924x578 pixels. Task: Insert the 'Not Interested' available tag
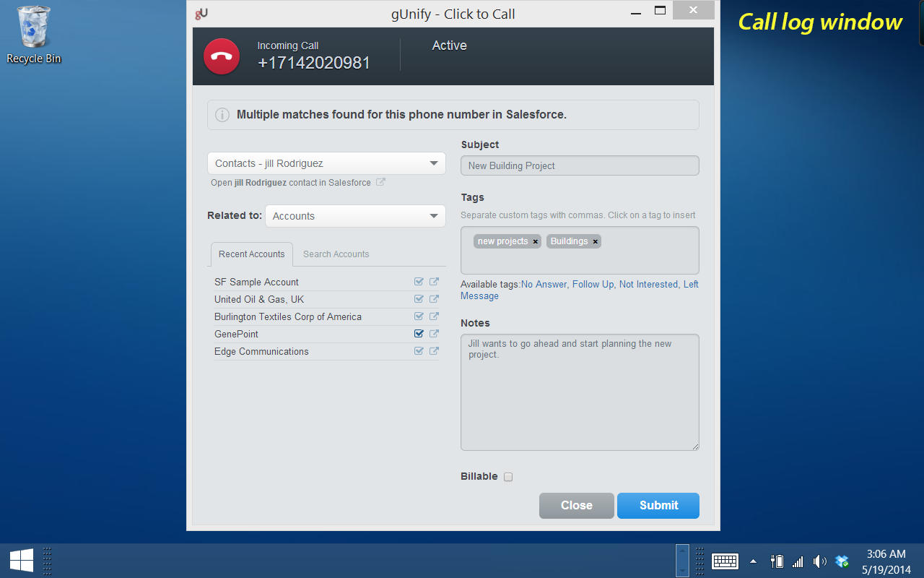click(648, 285)
